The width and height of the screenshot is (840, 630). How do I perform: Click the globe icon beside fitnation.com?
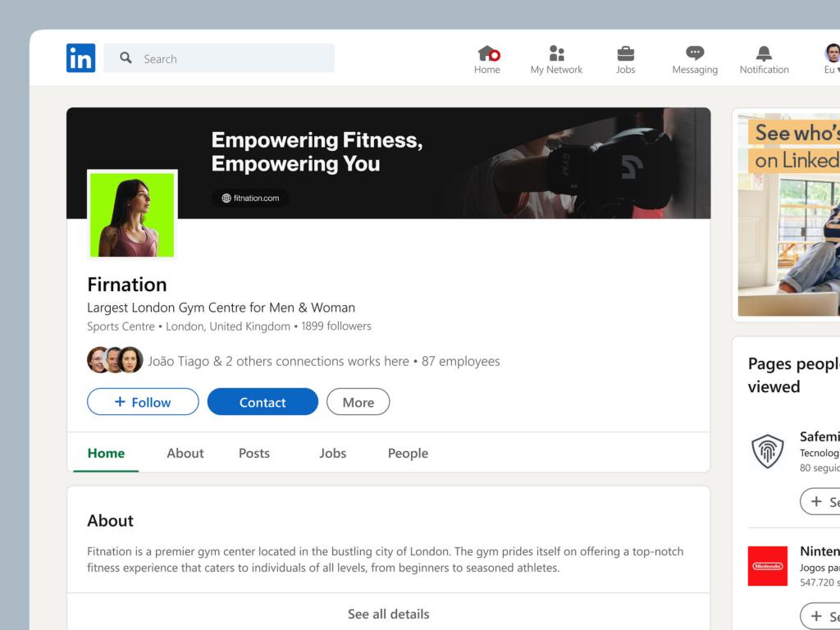click(x=226, y=199)
